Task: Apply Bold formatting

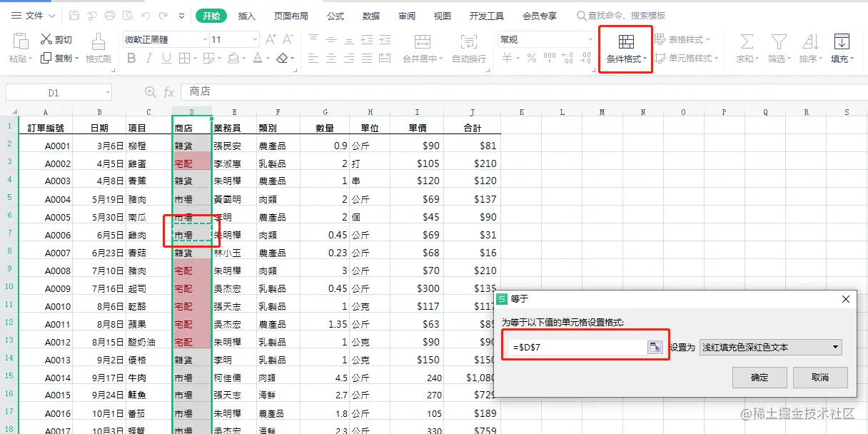Action: pos(131,57)
